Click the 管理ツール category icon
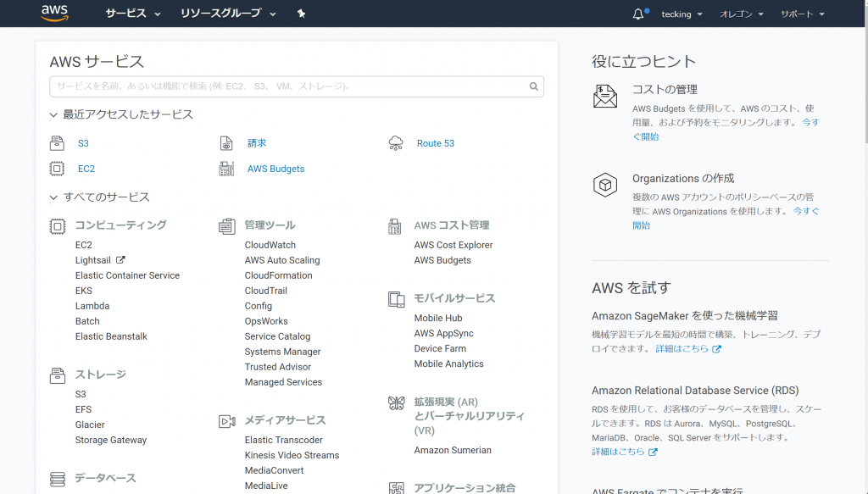This screenshot has height=494, width=868. pyautogui.click(x=227, y=225)
